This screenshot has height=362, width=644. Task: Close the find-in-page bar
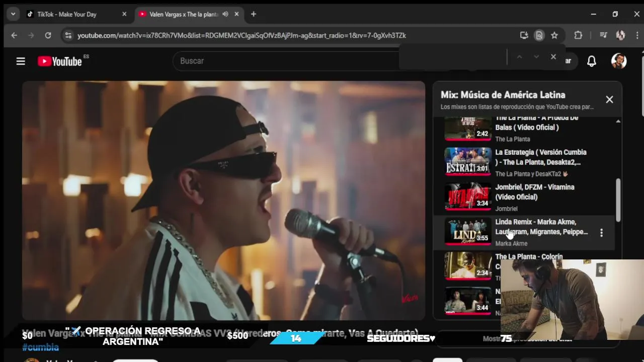553,57
